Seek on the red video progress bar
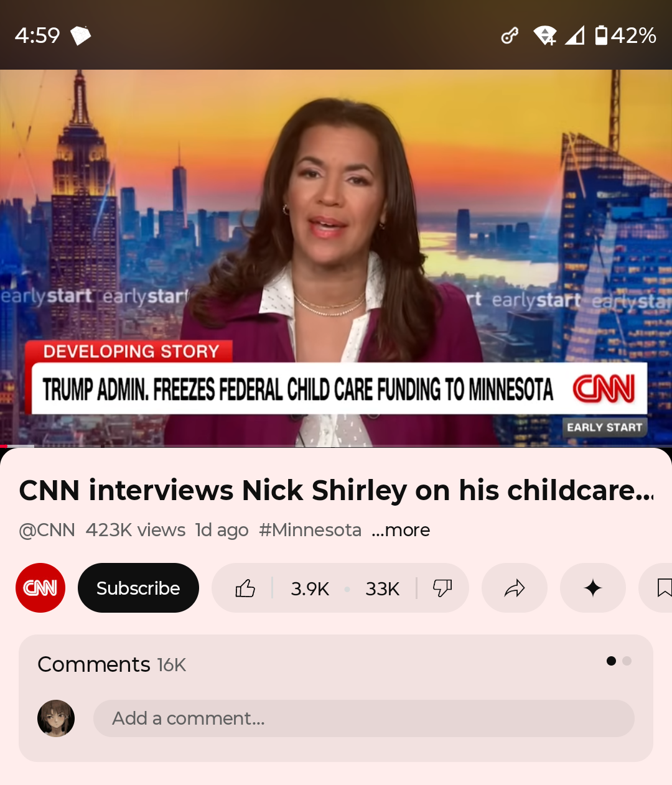 pos(336,446)
